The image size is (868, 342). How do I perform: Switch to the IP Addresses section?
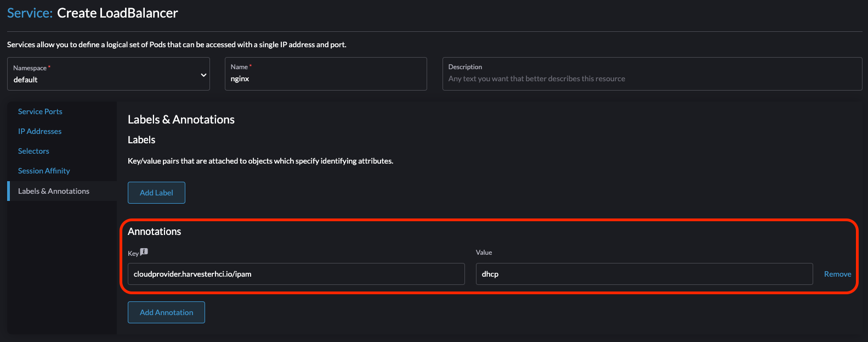[x=39, y=131]
